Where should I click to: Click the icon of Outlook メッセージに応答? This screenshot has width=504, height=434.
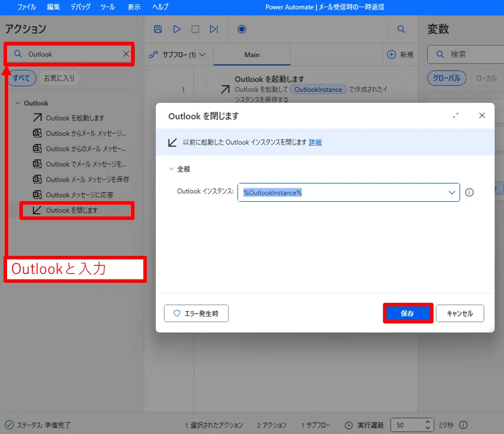coord(37,195)
